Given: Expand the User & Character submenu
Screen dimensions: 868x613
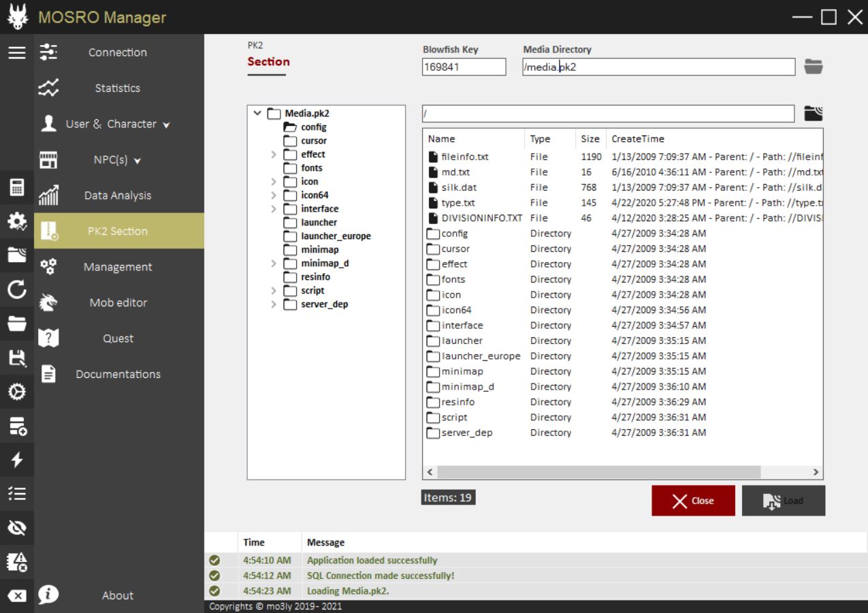Looking at the screenshot, I should point(118,124).
